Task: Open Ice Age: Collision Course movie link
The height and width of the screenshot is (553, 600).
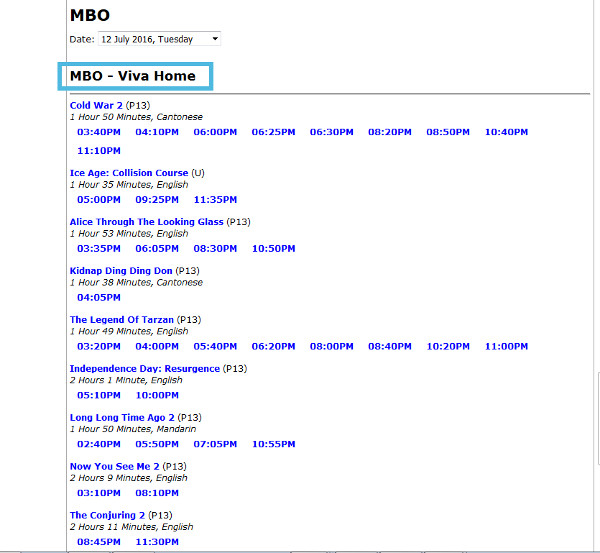Action: click(129, 173)
